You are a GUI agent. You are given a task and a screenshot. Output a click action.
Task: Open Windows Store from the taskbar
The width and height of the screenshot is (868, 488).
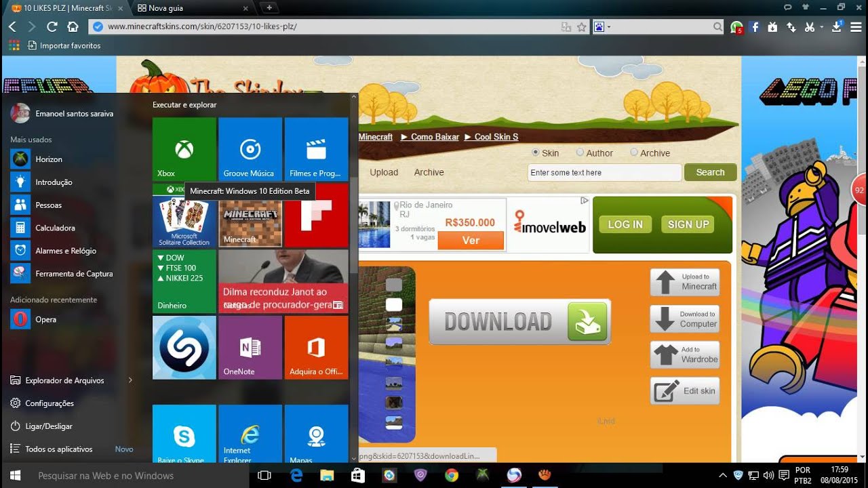pyautogui.click(x=358, y=476)
